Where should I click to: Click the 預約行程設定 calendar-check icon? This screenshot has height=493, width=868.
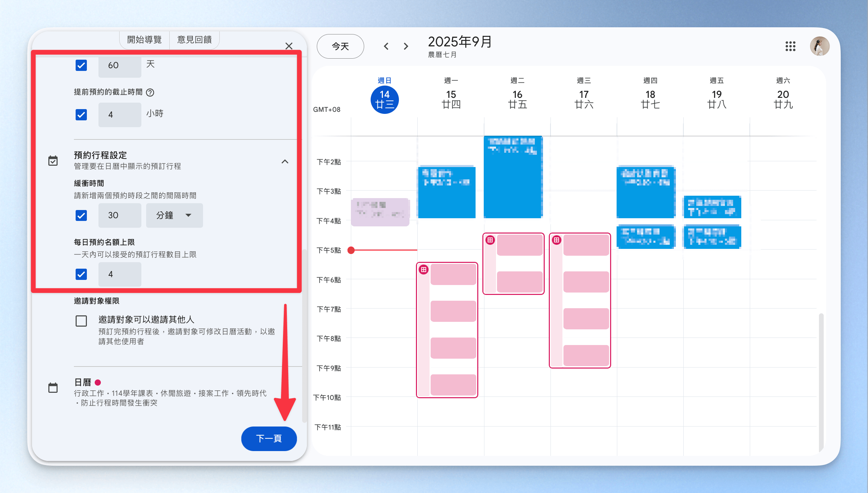[53, 161]
